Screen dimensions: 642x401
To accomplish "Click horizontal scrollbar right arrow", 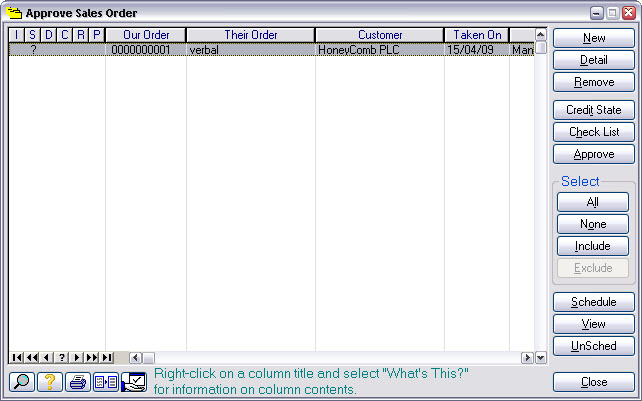I will coord(527,358).
